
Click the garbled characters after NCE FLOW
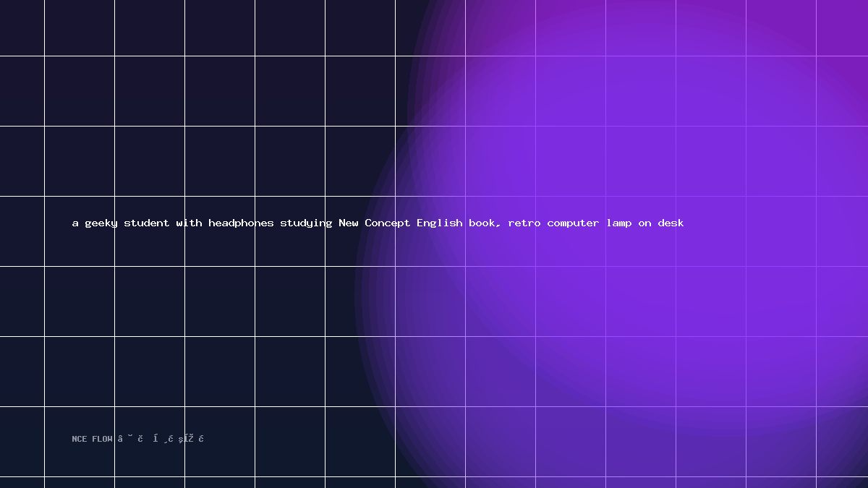coord(161,439)
